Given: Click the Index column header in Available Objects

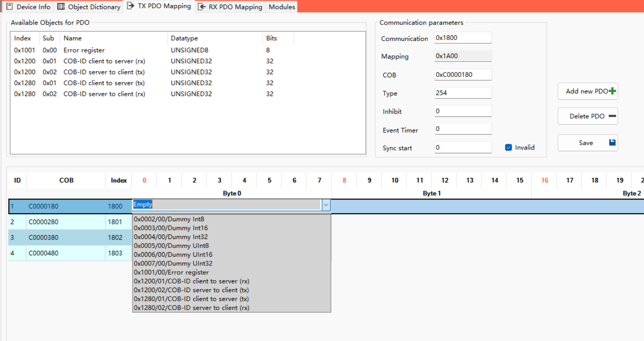Looking at the screenshot, I should click(x=25, y=38).
